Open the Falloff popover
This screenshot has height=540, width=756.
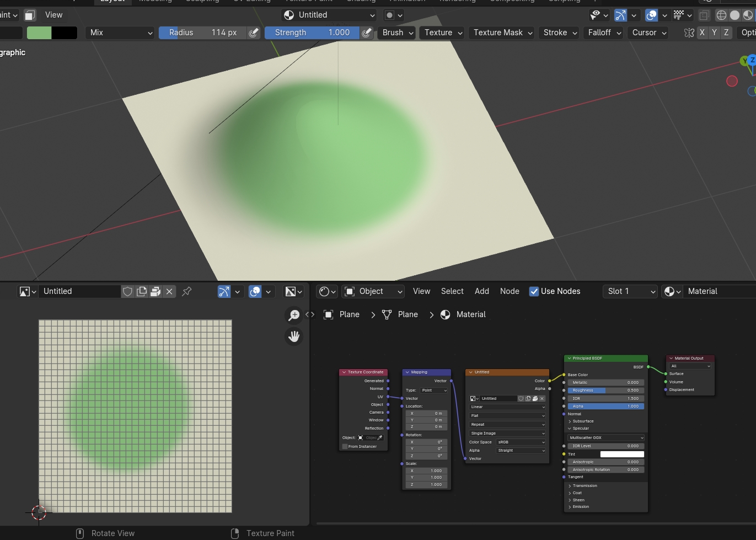point(603,33)
